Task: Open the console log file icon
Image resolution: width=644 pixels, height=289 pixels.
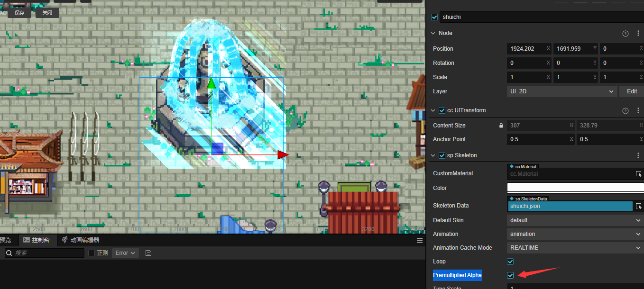Action: click(x=148, y=253)
